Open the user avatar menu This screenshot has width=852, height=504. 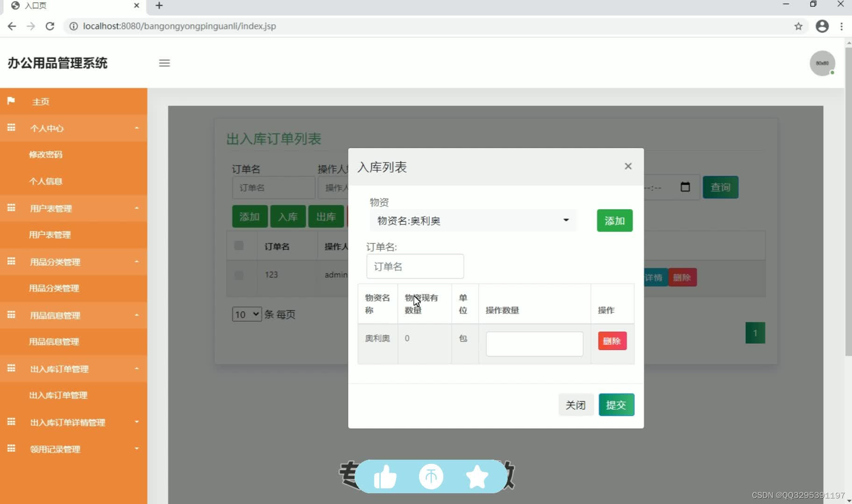coord(822,63)
